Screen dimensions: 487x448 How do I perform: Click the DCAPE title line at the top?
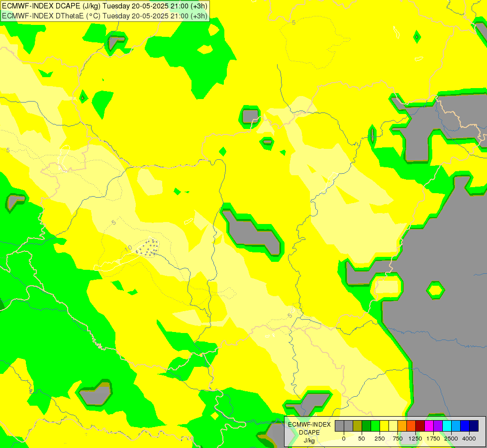pos(104,6)
